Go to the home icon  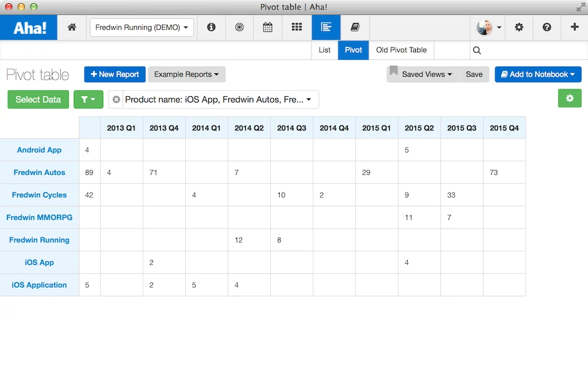[x=72, y=27]
